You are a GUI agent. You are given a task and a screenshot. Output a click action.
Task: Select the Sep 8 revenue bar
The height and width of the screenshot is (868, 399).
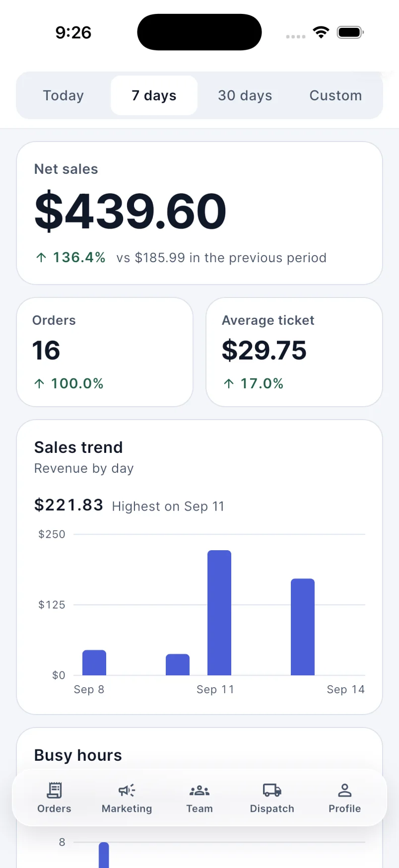pyautogui.click(x=94, y=662)
